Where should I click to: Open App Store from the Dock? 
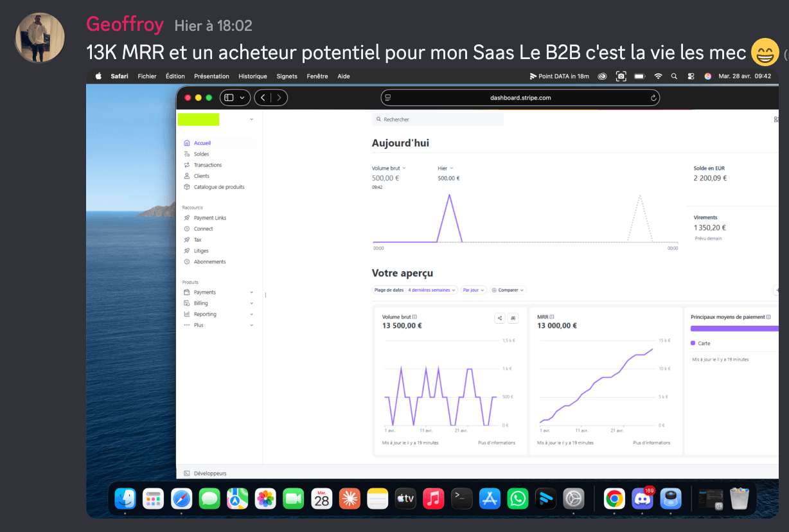[x=490, y=498]
